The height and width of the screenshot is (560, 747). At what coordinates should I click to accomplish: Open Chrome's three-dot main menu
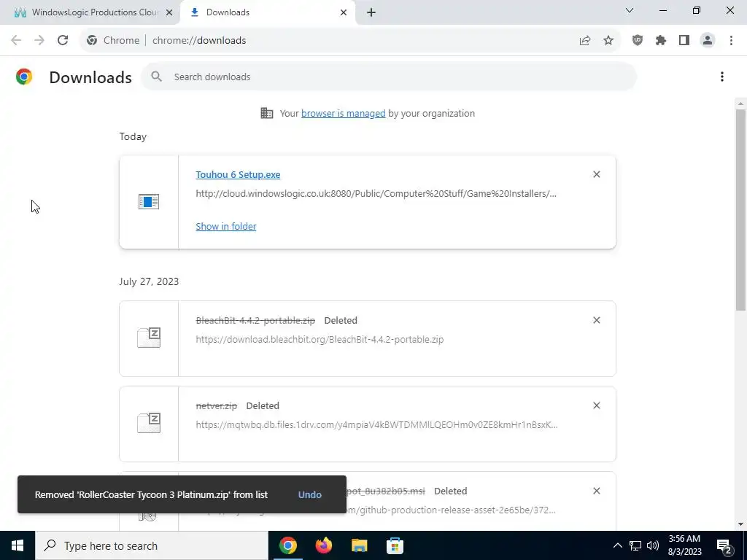[731, 41]
